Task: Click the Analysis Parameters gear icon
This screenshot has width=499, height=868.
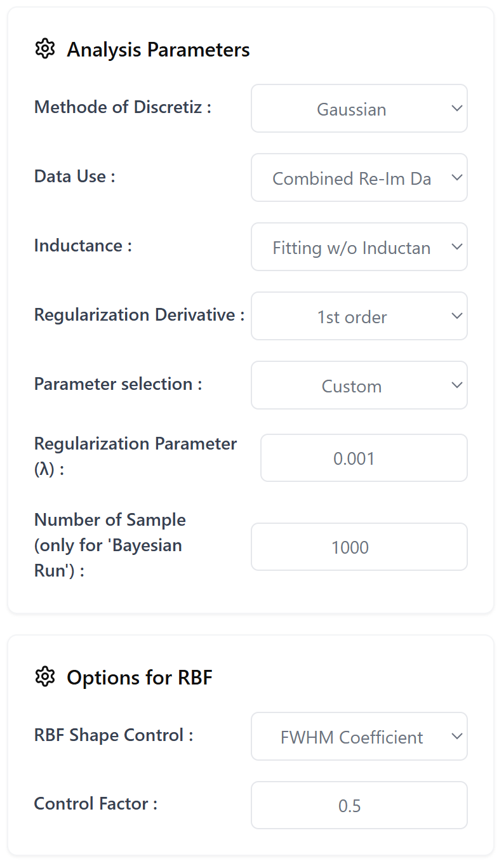Action: click(x=45, y=49)
